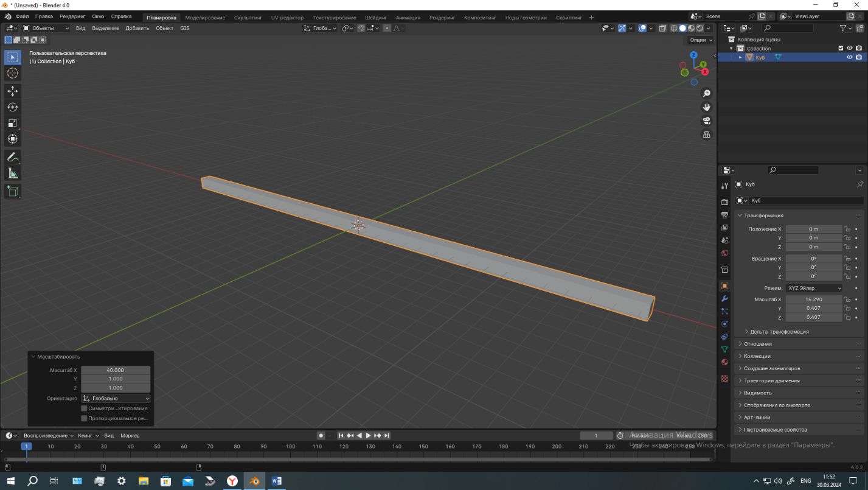
Task: Switch to the Моделирование workspace tab
Action: [x=205, y=18]
